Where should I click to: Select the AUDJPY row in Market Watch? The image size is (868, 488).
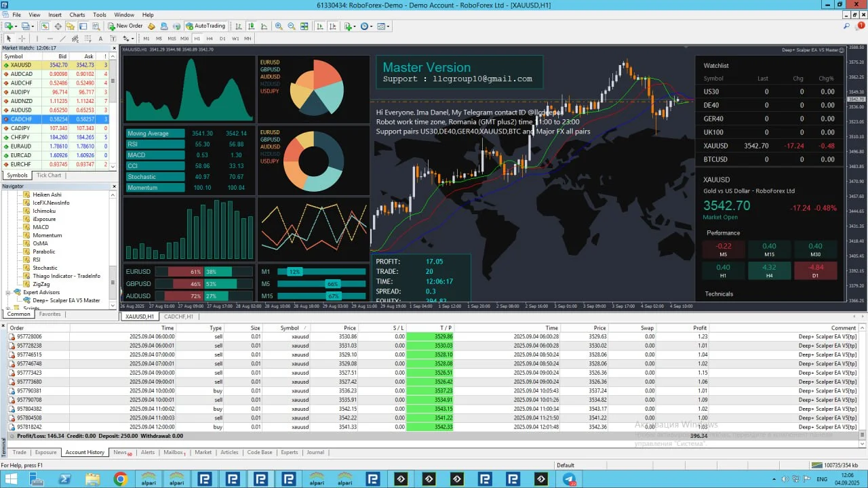point(20,91)
